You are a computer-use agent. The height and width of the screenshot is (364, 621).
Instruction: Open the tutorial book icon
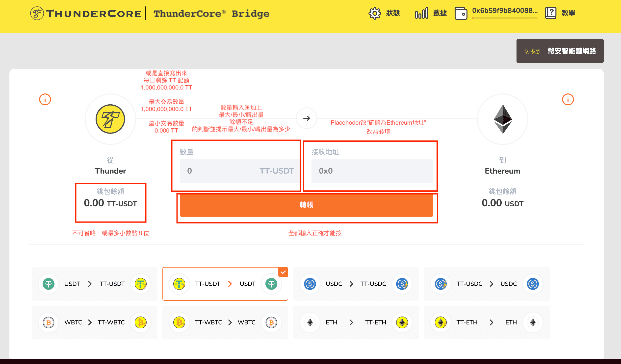click(551, 13)
